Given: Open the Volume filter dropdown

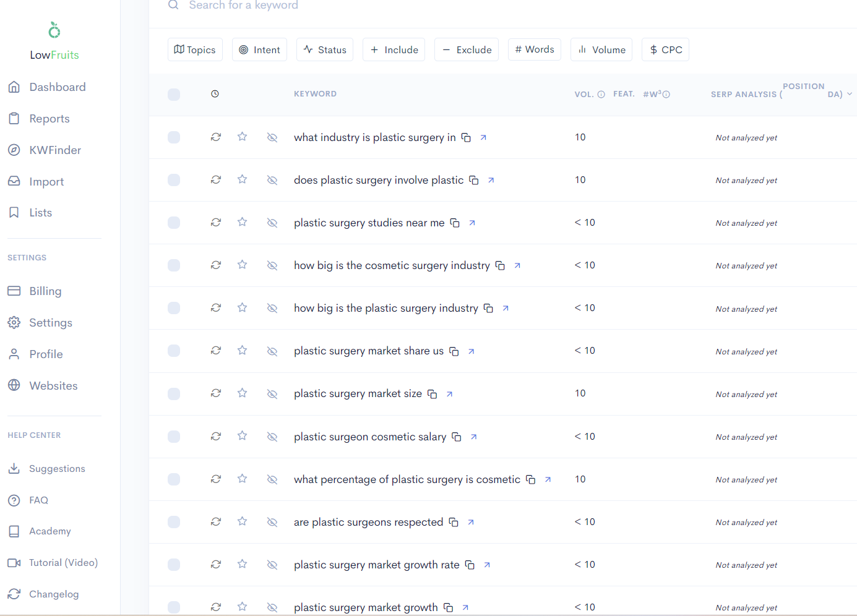Looking at the screenshot, I should (x=601, y=49).
